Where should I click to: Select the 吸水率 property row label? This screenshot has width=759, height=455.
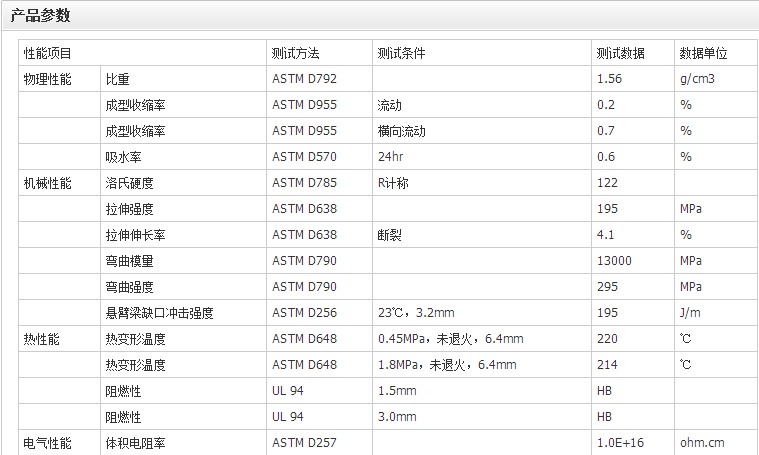click(123, 157)
